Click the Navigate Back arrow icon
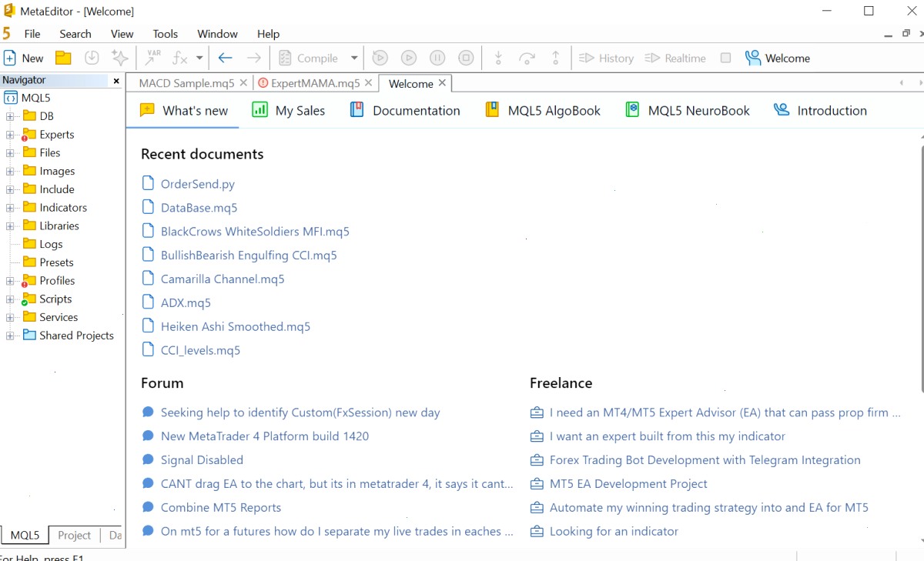924x561 pixels. tap(226, 58)
